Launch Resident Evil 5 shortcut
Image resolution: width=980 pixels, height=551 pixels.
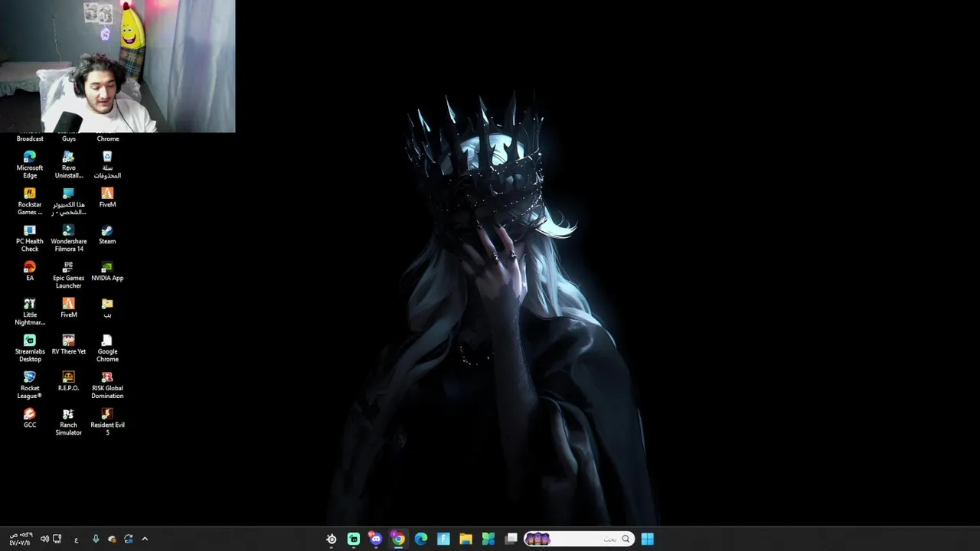tap(107, 422)
